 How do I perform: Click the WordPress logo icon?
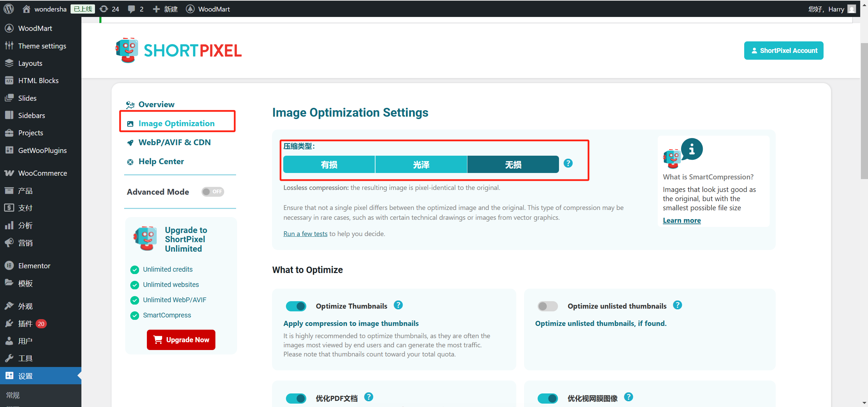[9, 9]
